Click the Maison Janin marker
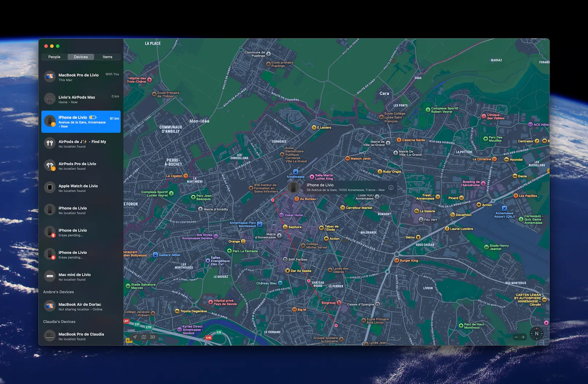Image resolution: width=588 pixels, height=384 pixels. pyautogui.click(x=347, y=159)
